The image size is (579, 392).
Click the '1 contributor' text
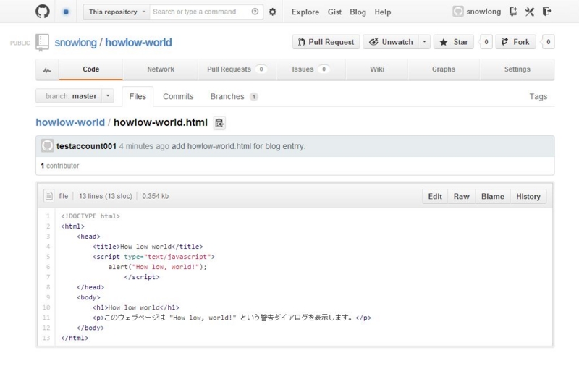pyautogui.click(x=60, y=166)
